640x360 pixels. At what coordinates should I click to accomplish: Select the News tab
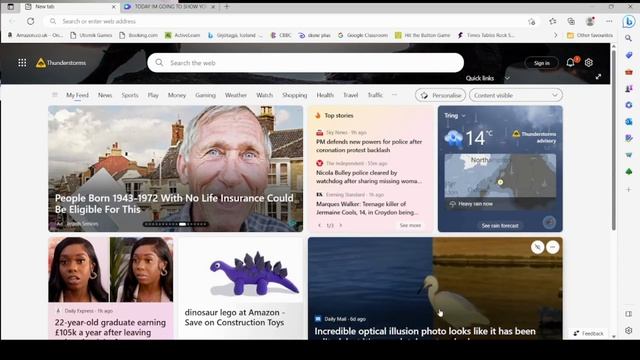(105, 95)
